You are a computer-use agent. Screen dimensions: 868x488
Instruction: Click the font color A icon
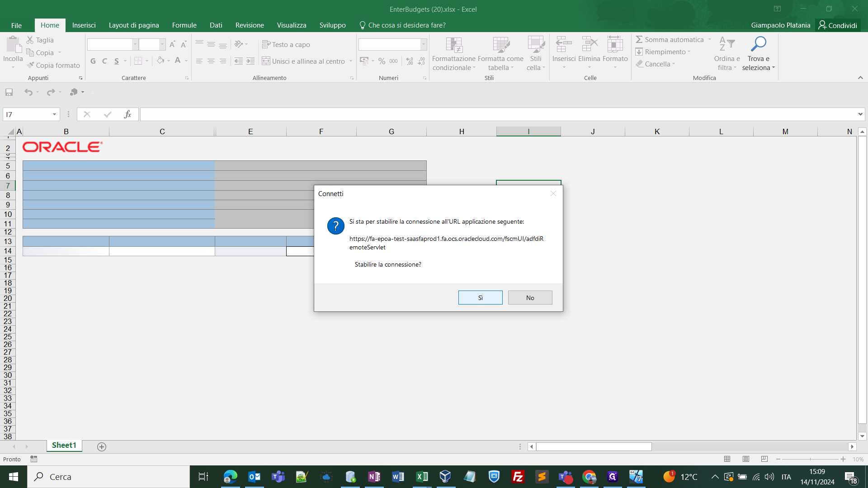point(178,61)
